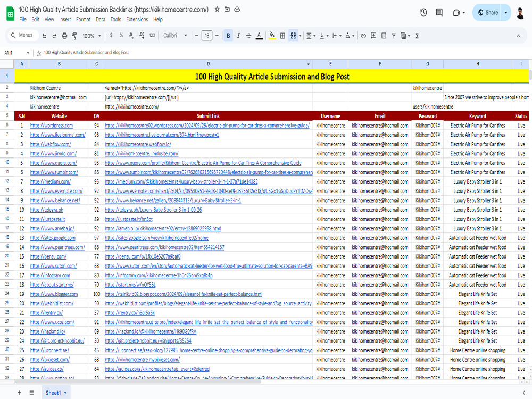Click the Insert chart icon
532x399 pixels.
point(384,36)
